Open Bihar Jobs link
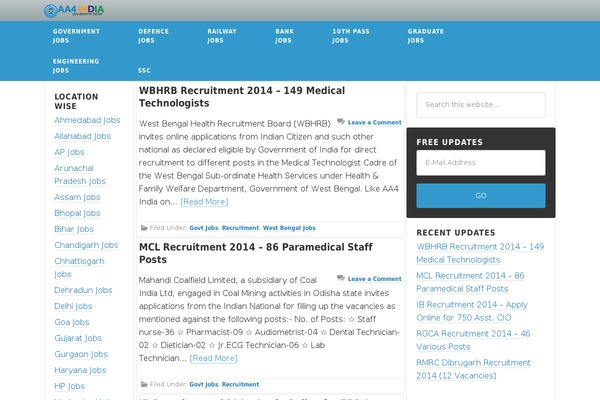Image resolution: width=600 pixels, height=400 pixels. coord(74,229)
